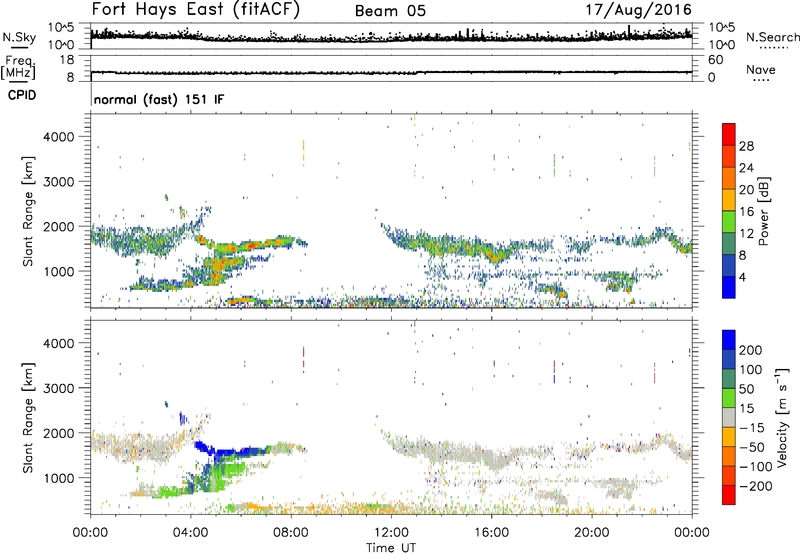Click the 'Fort Hays East (fitACF)' title

[x=195, y=9]
